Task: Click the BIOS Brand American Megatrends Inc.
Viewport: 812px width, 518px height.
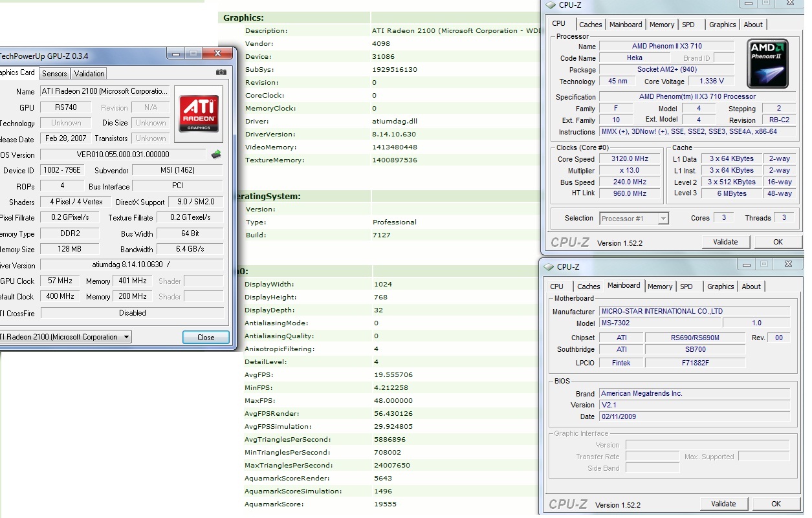Action: tap(694, 394)
